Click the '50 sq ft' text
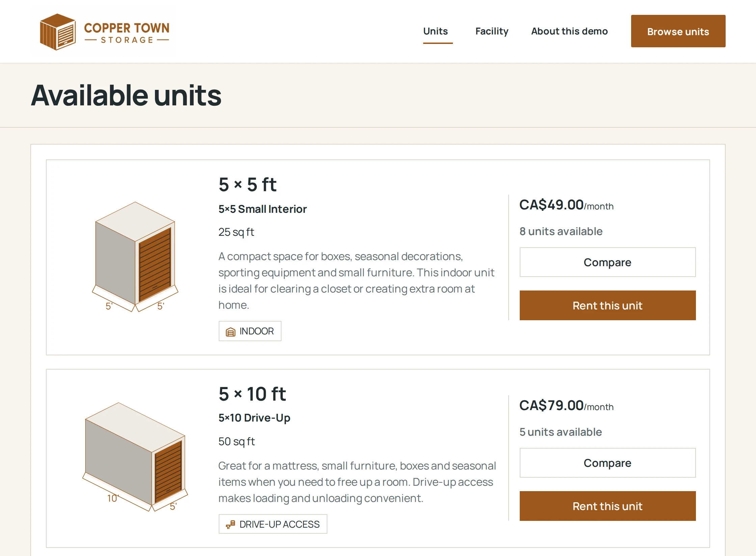Viewport: 756px width, 556px height. (237, 441)
